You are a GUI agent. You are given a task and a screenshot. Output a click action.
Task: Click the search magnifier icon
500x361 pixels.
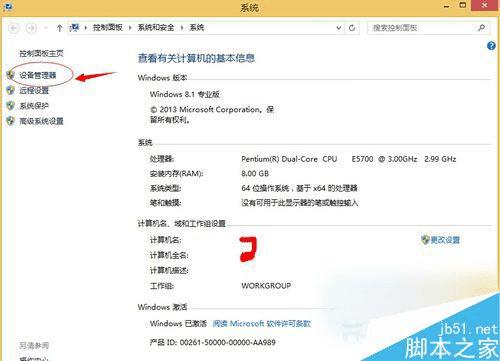click(481, 28)
